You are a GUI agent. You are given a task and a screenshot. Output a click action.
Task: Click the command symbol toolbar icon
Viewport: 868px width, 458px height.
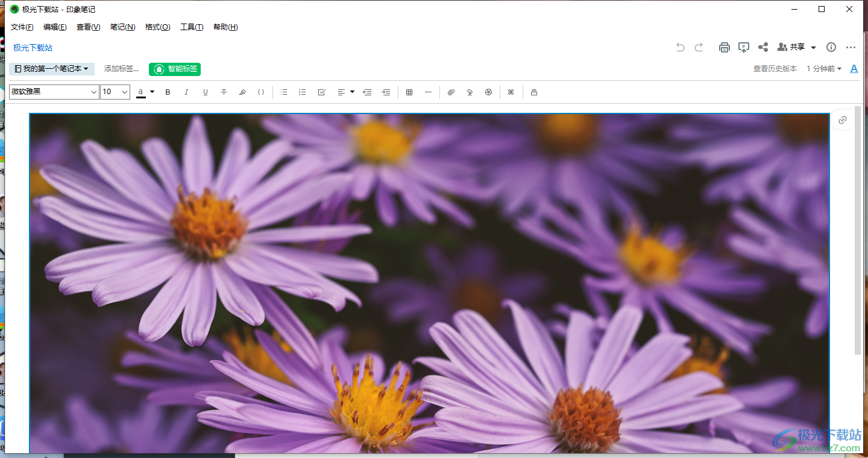click(x=511, y=92)
